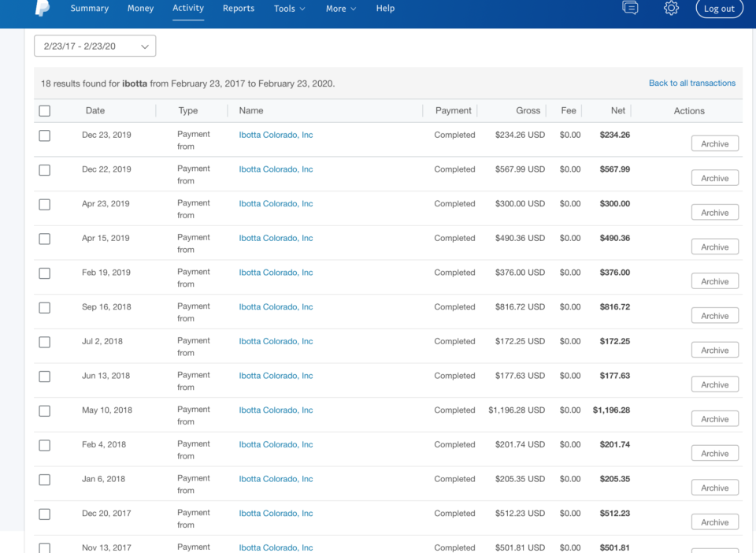Click the Log out button
This screenshot has width=756, height=553.
click(719, 8)
